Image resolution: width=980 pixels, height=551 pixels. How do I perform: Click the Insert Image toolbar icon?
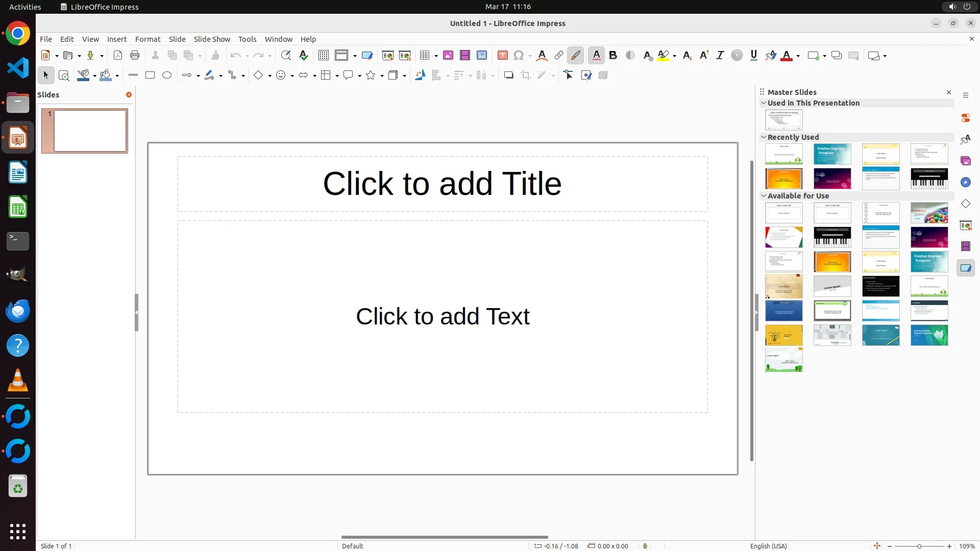pos(448,56)
